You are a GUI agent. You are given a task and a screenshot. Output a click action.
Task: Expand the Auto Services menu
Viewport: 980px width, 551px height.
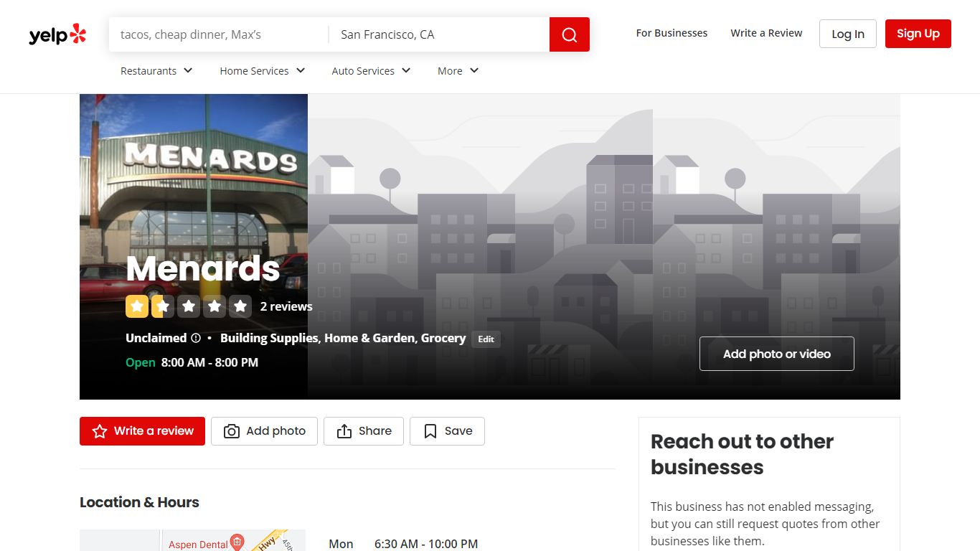(371, 71)
